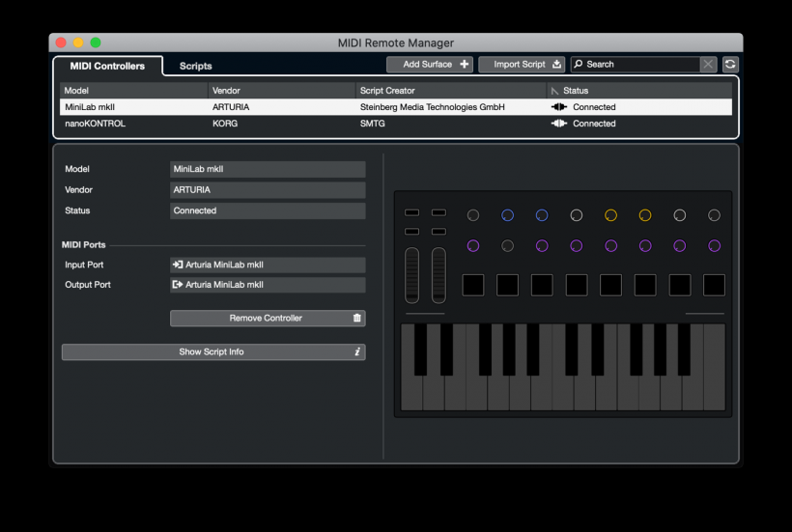Click the Vendor field showing ARTURIA
This screenshot has height=532, width=792.
[268, 190]
